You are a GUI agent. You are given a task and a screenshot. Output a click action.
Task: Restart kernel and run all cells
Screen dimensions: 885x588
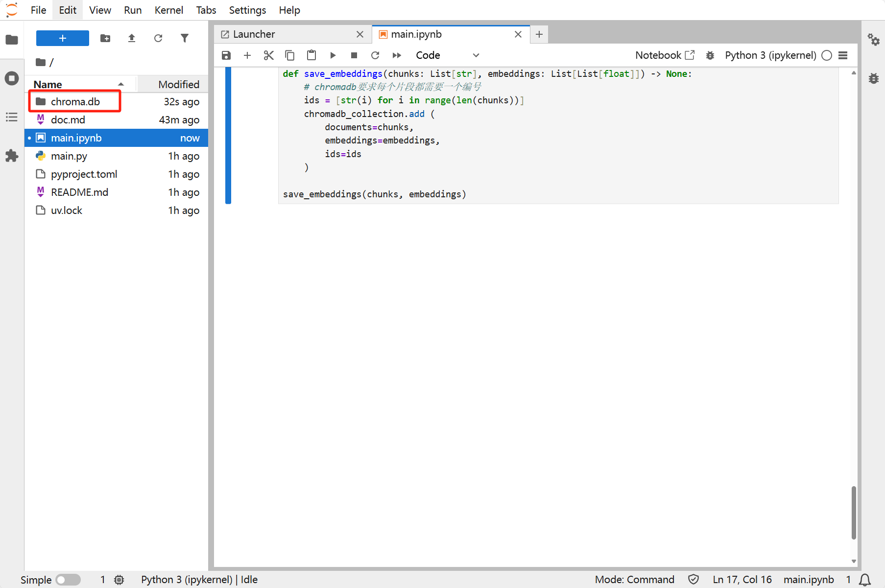pyautogui.click(x=397, y=55)
